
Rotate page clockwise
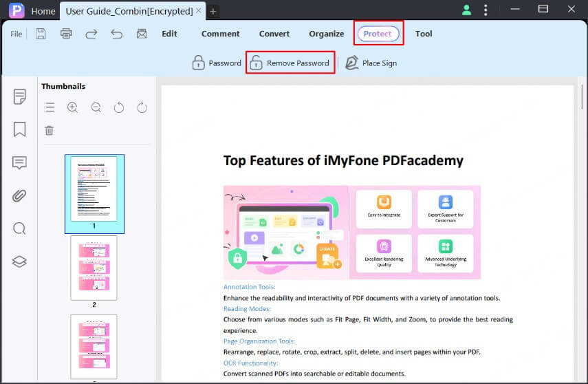pyautogui.click(x=142, y=108)
